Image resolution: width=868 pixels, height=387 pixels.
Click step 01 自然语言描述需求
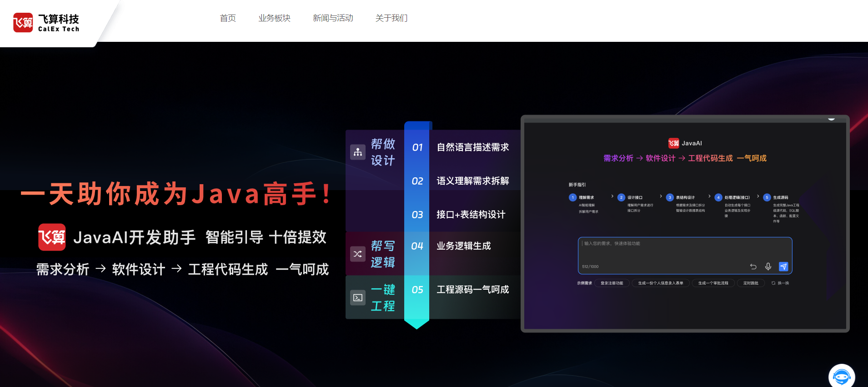[461, 147]
